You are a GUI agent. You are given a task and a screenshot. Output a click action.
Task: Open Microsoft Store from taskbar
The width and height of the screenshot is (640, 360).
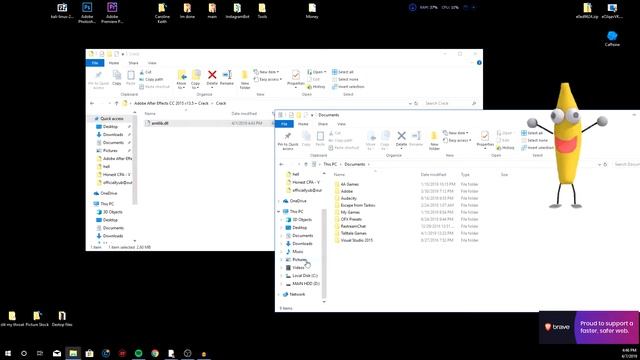[x=89, y=353]
